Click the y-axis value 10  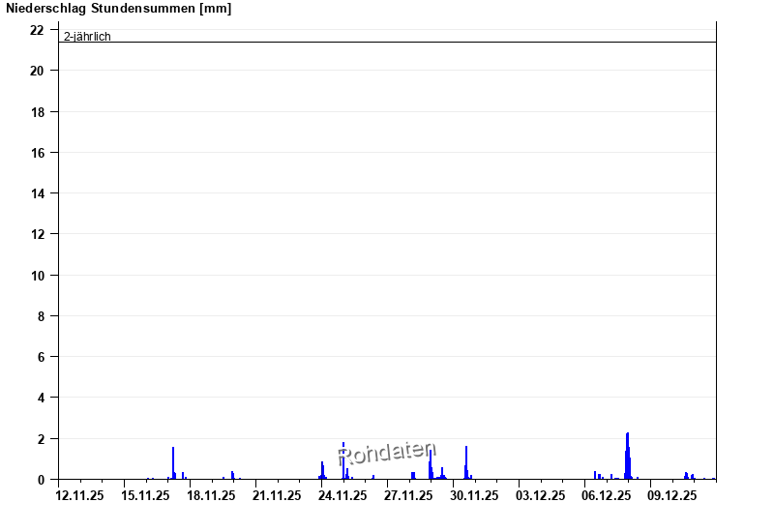coord(37,276)
